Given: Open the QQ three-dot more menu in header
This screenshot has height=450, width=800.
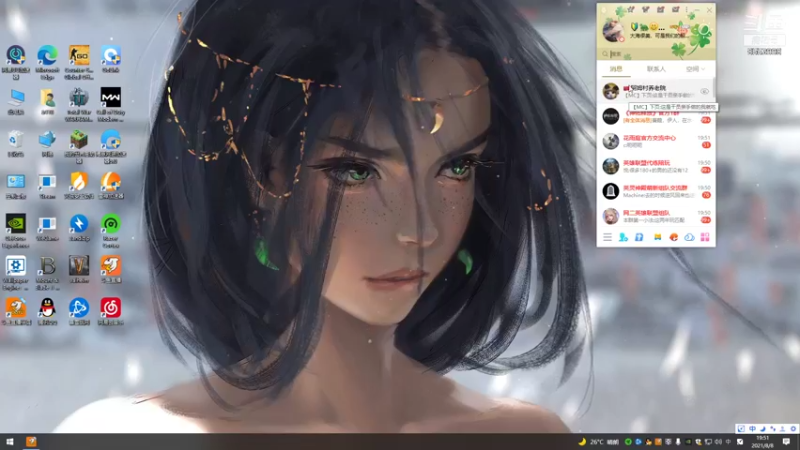Looking at the screenshot, I should pos(686,10).
